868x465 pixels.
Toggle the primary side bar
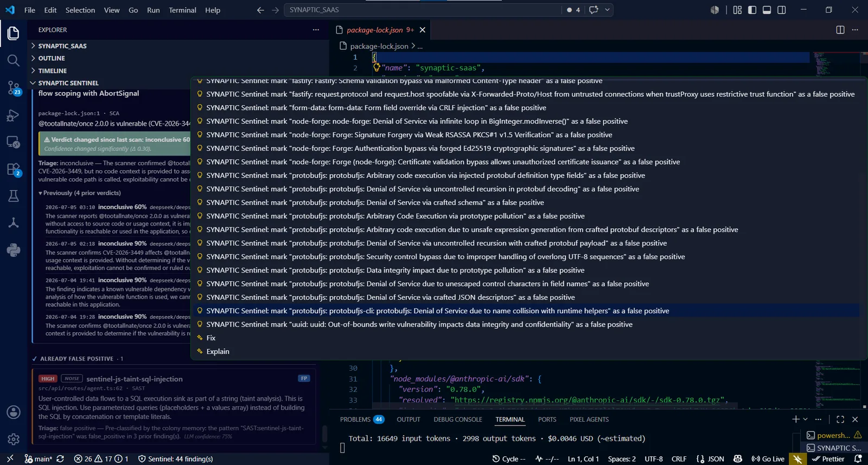[752, 10]
